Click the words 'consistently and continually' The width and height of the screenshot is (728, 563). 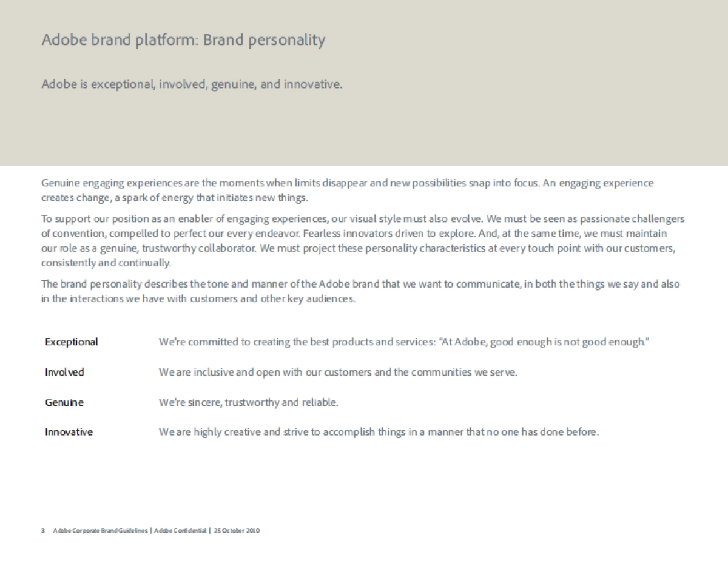pyautogui.click(x=106, y=263)
